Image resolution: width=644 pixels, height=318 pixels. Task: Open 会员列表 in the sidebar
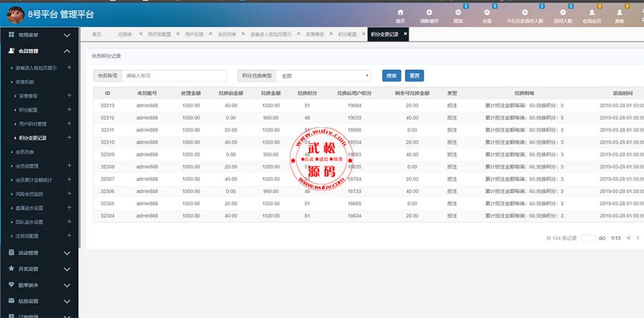point(25,151)
